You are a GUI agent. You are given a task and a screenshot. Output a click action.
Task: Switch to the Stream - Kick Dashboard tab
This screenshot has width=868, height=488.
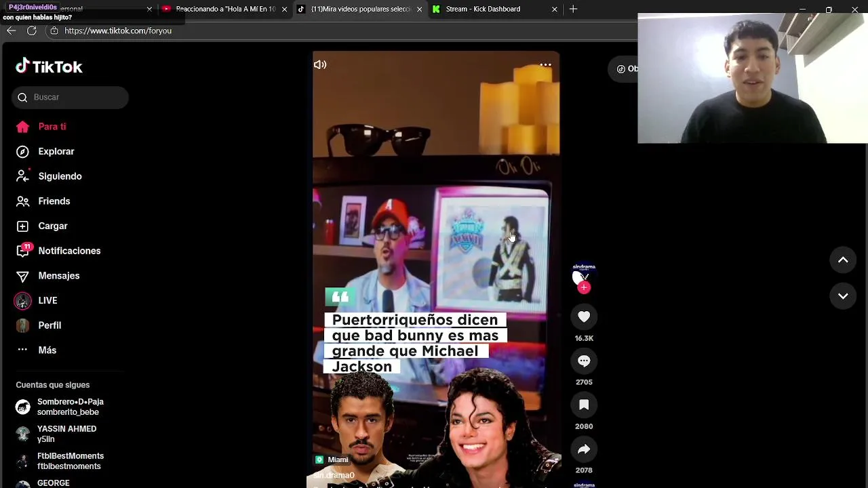tap(483, 9)
